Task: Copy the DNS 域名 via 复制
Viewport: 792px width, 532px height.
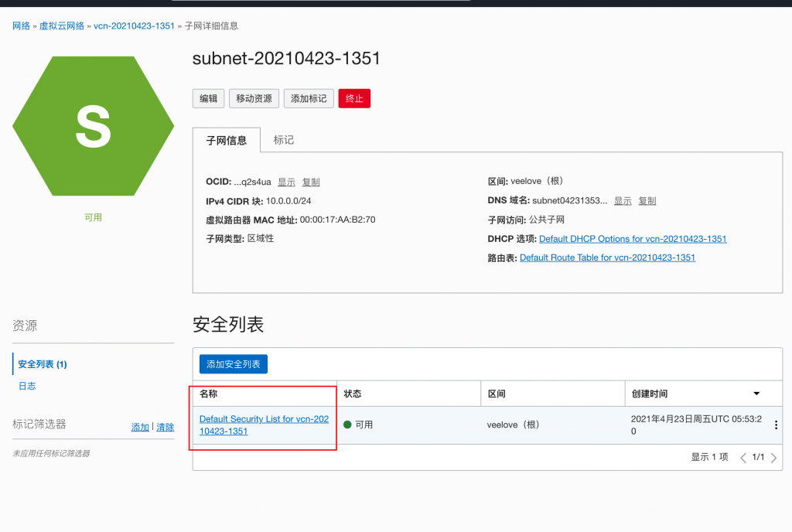Action: point(647,201)
